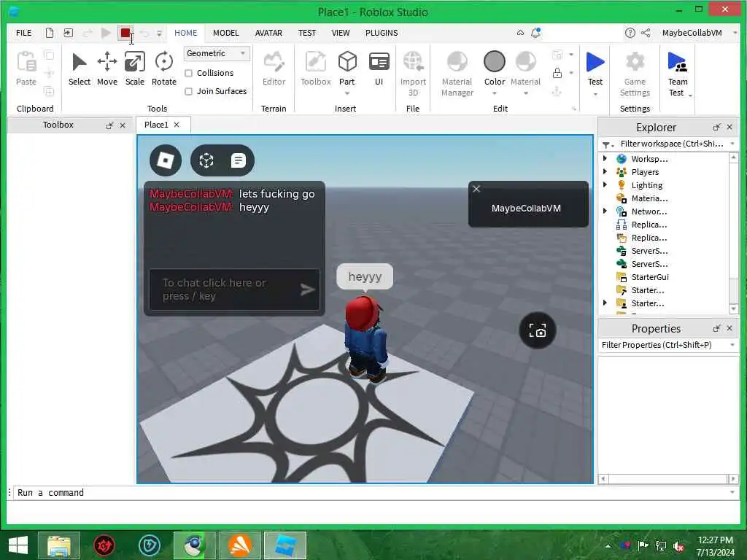747x560 pixels.
Task: Select StarterGui in Explorer
Action: click(x=650, y=276)
